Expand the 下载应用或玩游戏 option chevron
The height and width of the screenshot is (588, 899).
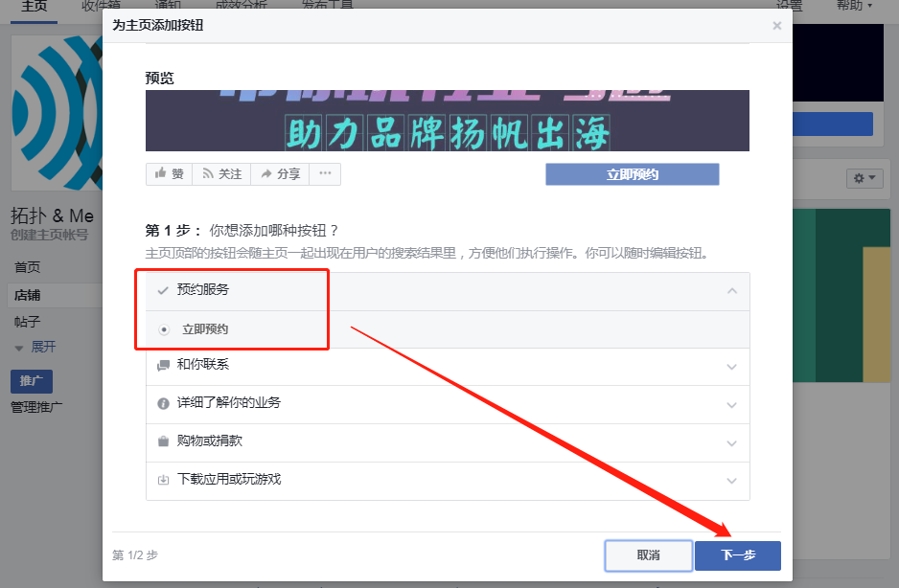click(731, 481)
